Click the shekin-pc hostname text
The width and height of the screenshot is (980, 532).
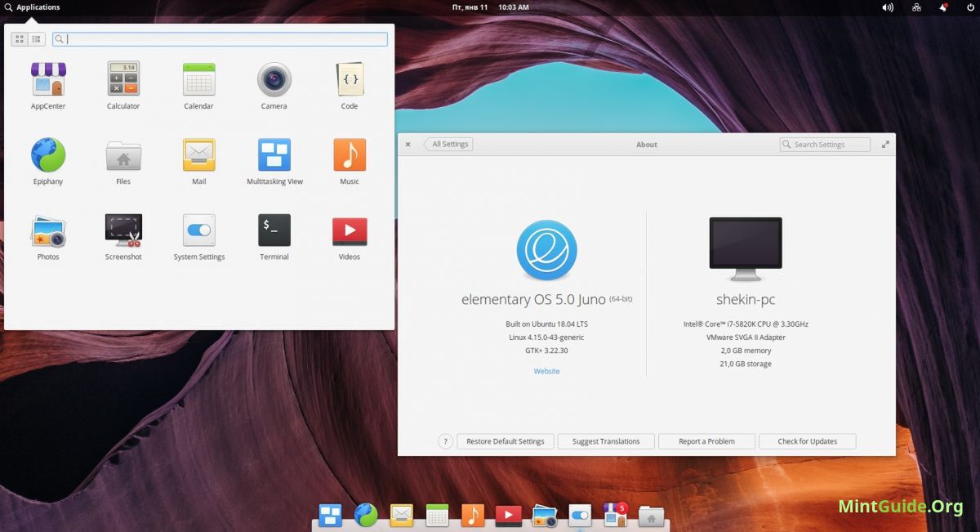746,300
